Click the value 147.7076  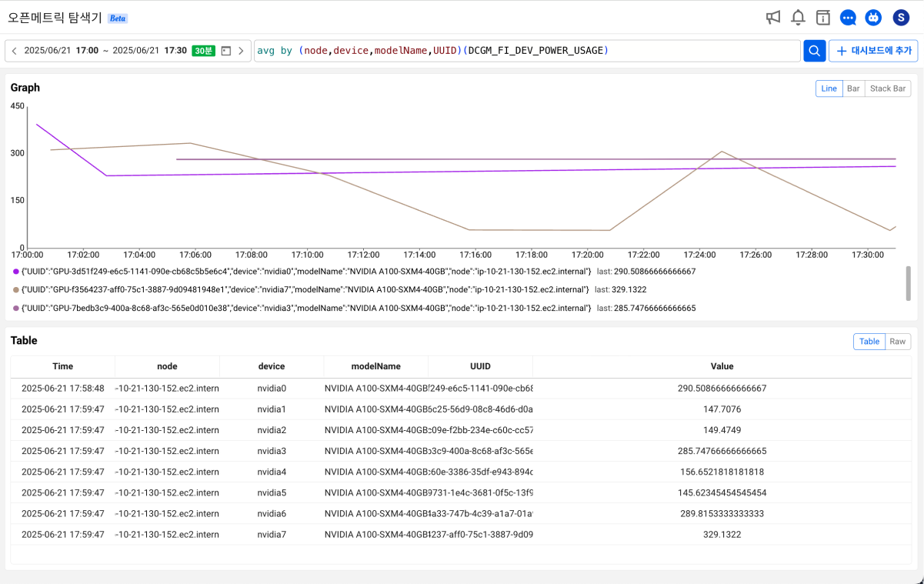pyautogui.click(x=722, y=409)
